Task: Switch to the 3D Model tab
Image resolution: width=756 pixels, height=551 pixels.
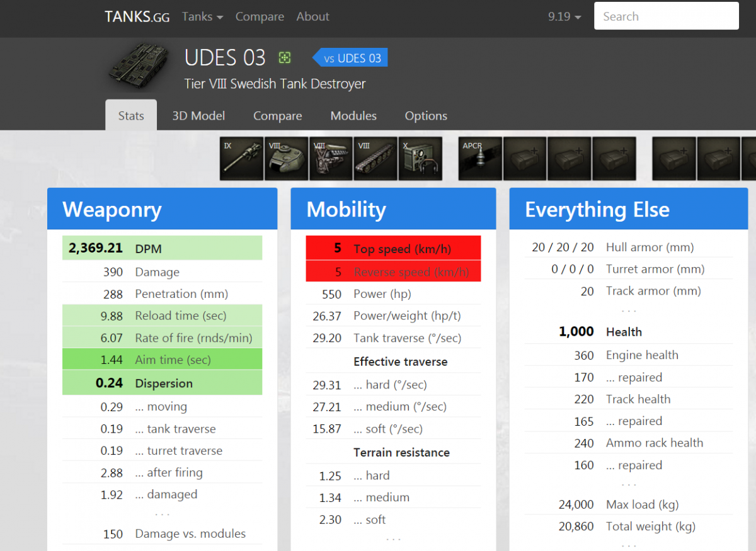Action: pos(198,116)
